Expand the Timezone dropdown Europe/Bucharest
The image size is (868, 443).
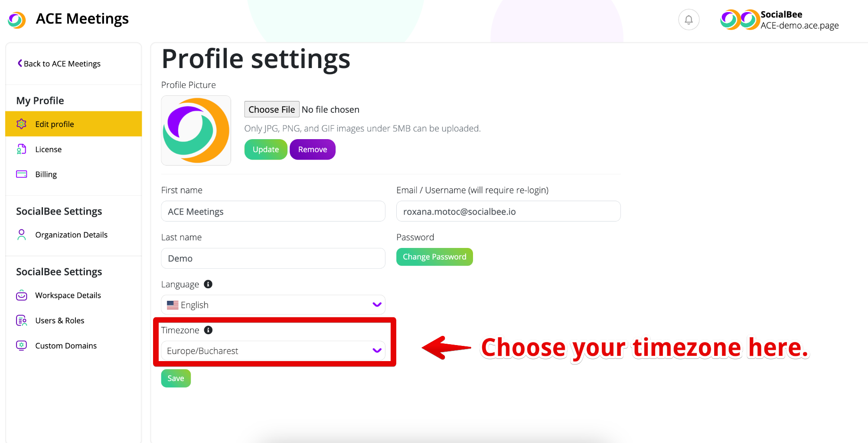click(273, 351)
